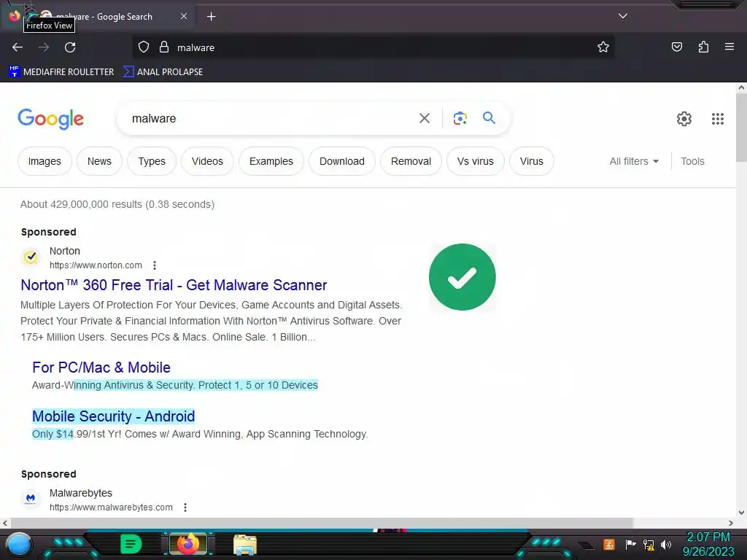Select the Types filter chip

point(152,161)
